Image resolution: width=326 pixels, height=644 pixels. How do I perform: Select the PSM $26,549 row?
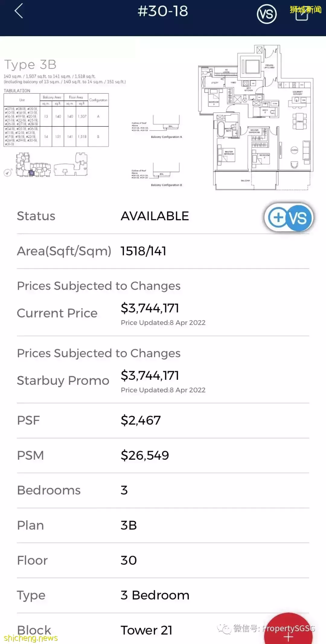coord(163,455)
